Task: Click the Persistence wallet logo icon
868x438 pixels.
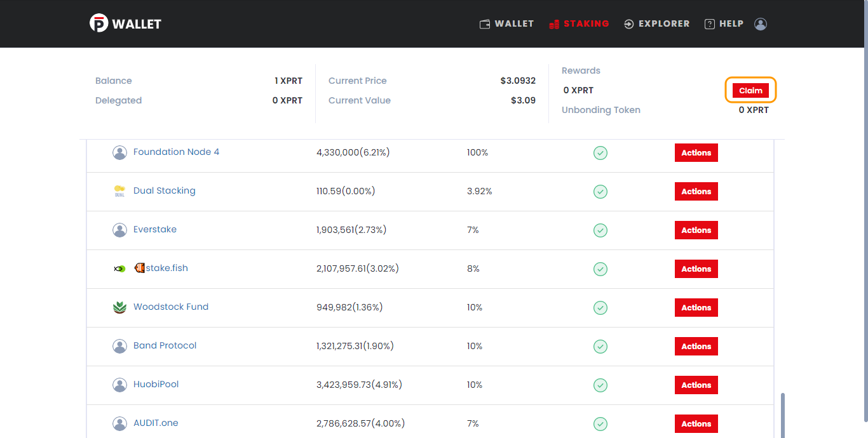Action: [98, 23]
